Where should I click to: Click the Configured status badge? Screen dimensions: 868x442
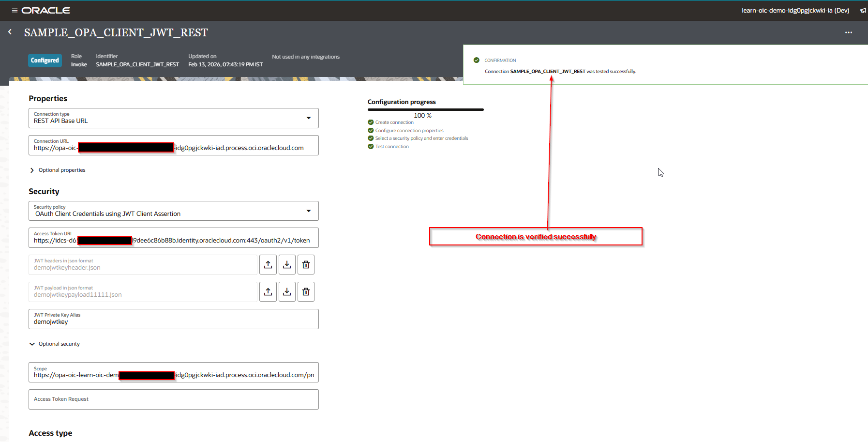[x=45, y=61]
